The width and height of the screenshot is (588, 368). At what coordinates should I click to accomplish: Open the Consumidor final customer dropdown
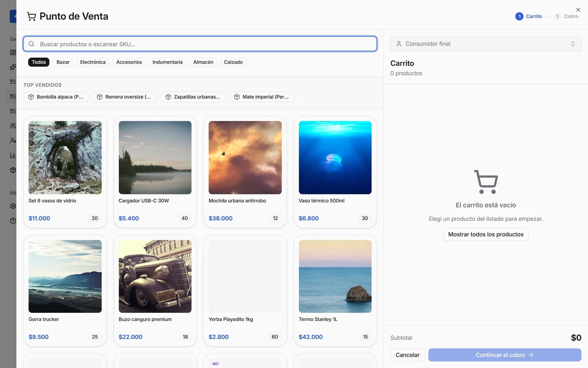[x=485, y=44]
